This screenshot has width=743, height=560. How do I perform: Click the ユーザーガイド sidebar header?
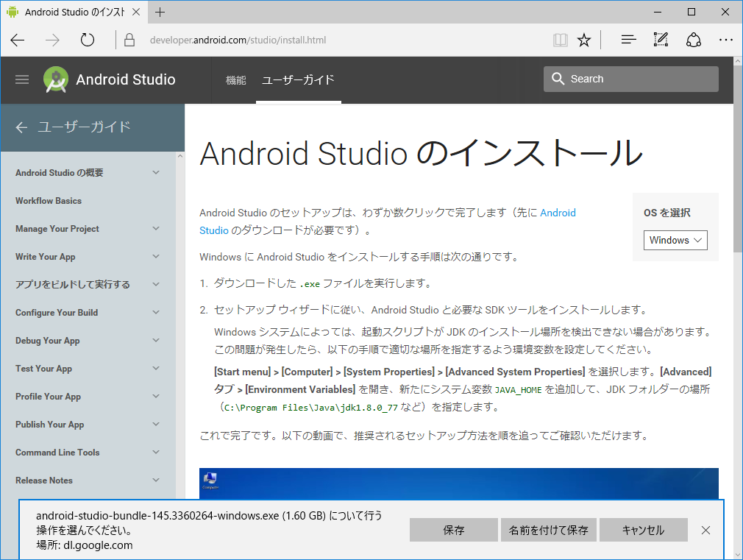(x=84, y=127)
